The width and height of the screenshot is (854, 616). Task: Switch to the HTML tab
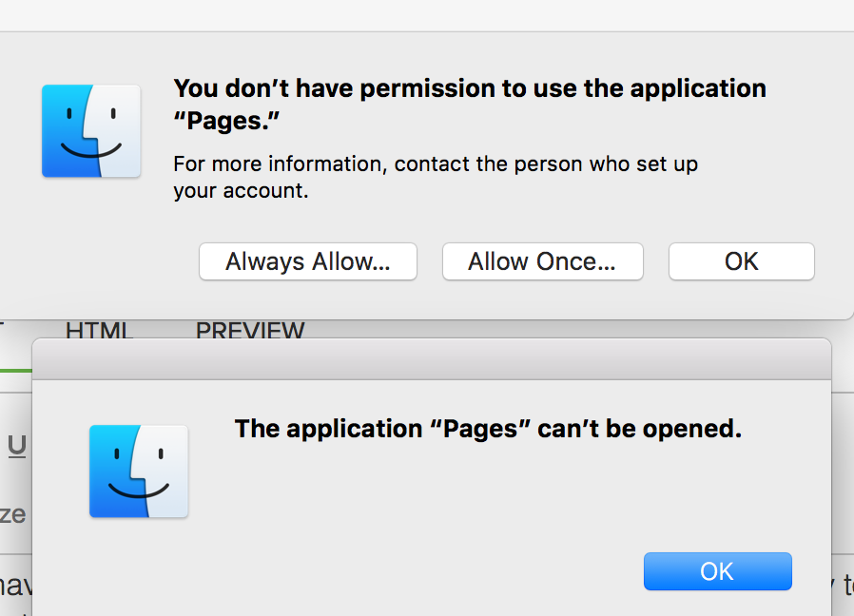(99, 331)
